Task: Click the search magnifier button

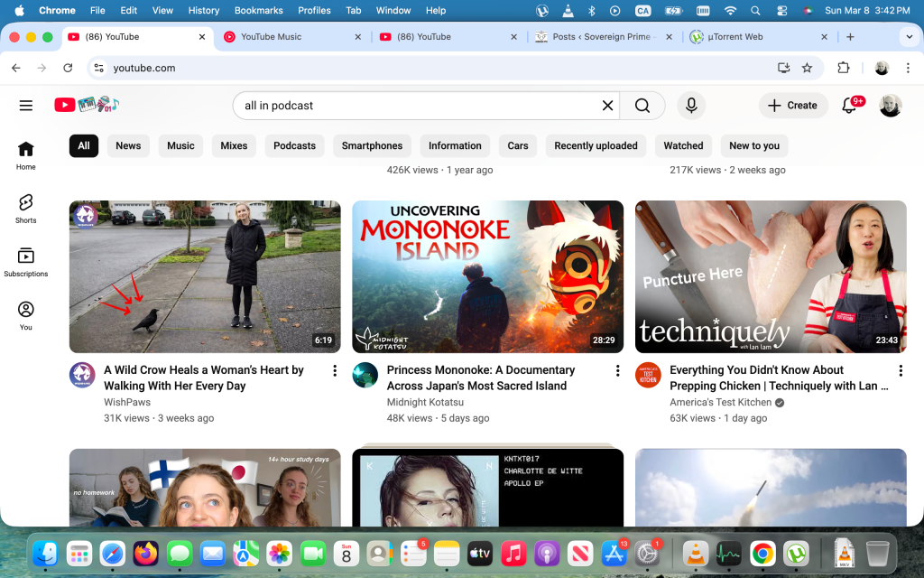Action: (642, 106)
